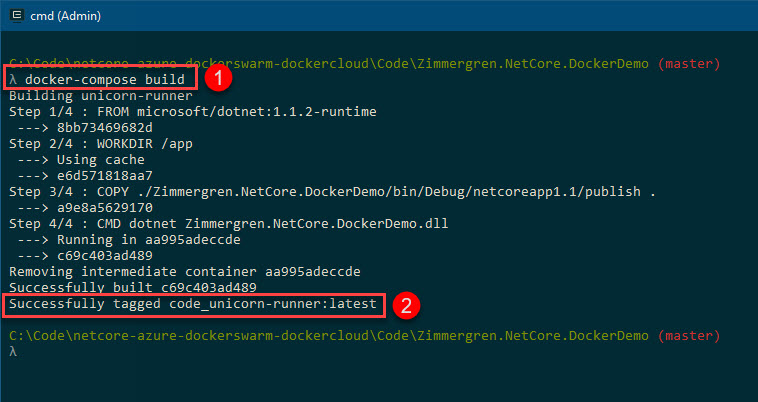Click the "Step 1/4 : FROM microsoft/dotnet" line
This screenshot has width=758, height=402.
click(192, 112)
